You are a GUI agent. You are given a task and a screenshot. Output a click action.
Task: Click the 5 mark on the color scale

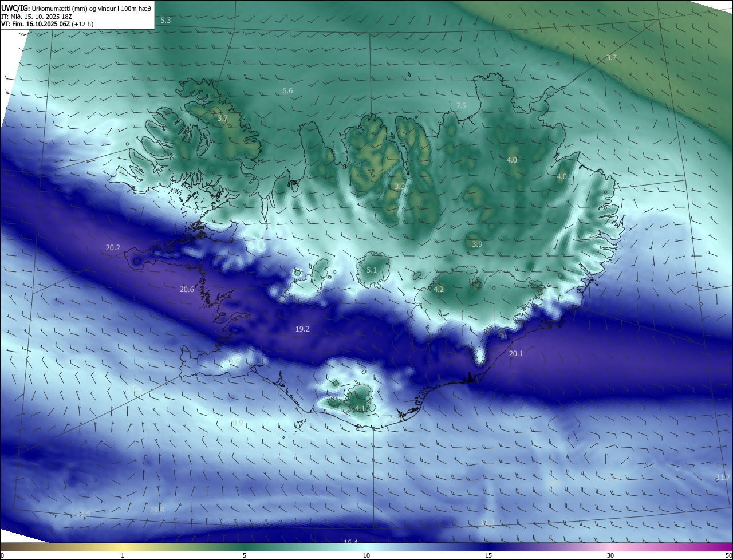click(245, 555)
